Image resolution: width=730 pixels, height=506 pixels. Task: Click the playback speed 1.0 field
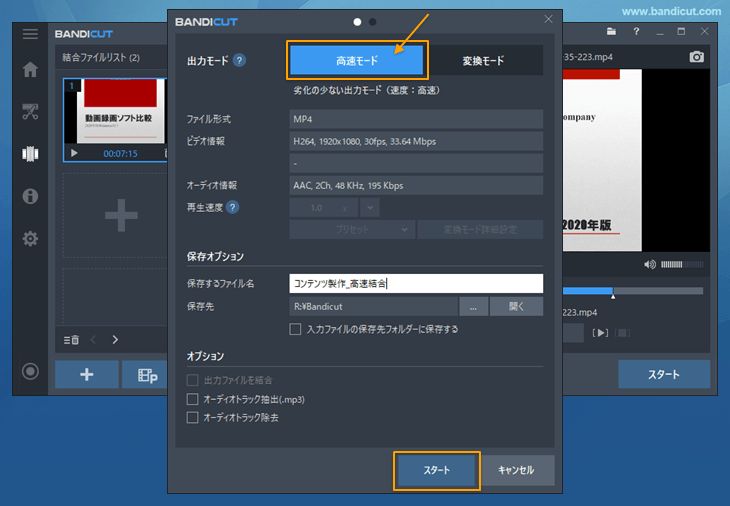pos(324,208)
